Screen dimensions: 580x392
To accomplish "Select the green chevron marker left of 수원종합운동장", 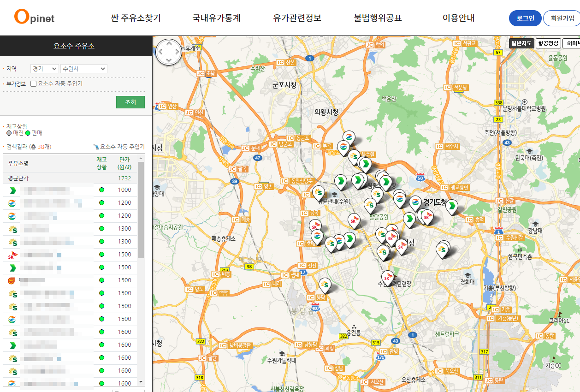I will point(358,181).
